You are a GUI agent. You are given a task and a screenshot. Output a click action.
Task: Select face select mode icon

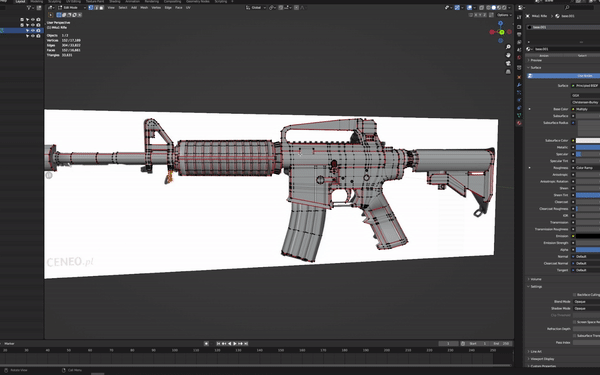tap(101, 8)
